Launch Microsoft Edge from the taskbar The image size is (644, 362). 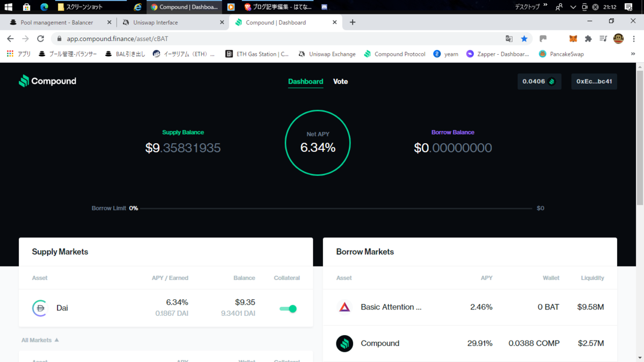click(x=44, y=7)
